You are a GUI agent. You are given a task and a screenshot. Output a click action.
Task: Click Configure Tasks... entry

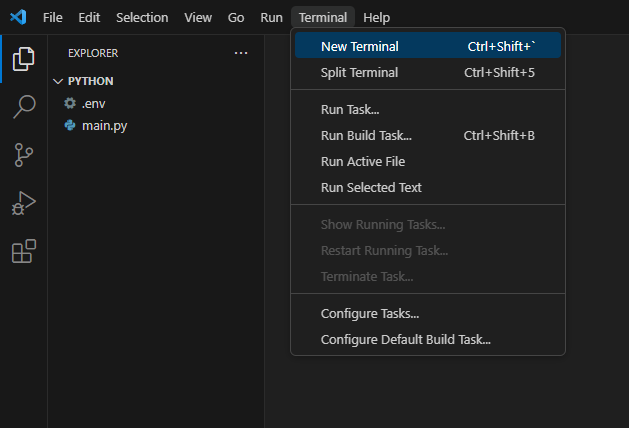coord(369,313)
